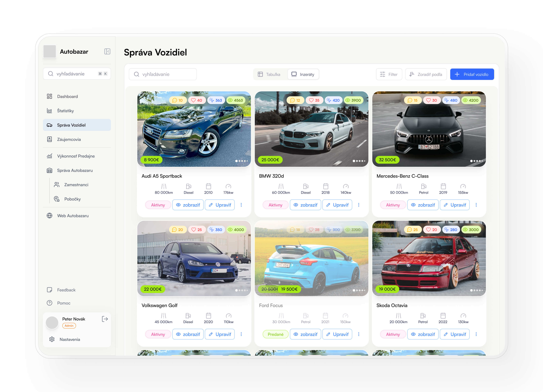This screenshot has height=392, width=543.
Task: Click the Web Autobazaru globe icon
Action: click(49, 216)
